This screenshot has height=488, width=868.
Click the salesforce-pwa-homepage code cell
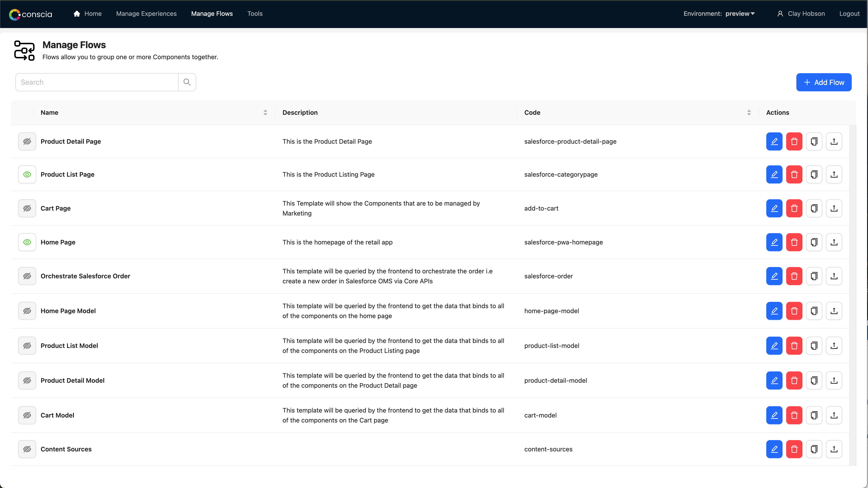tap(563, 242)
